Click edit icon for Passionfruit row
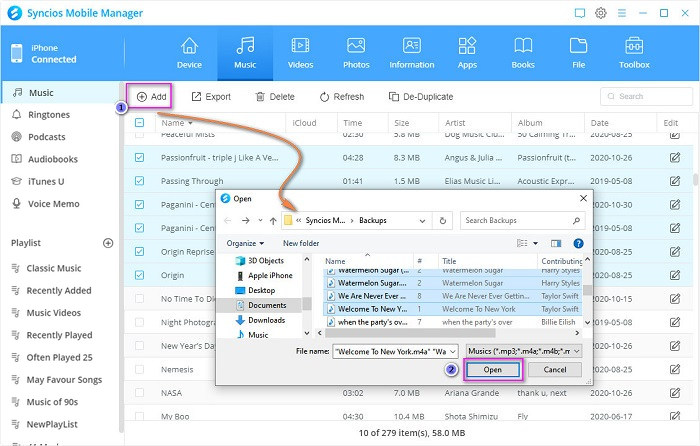This screenshot has height=446, width=700. [674, 158]
